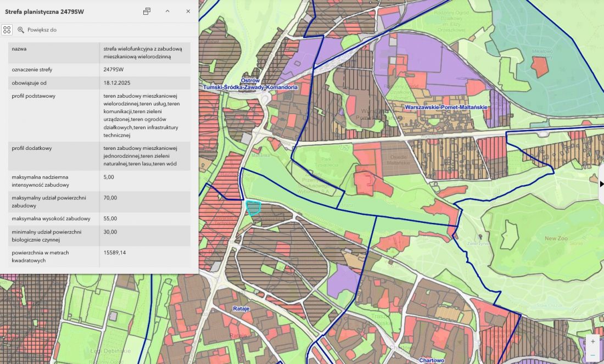Expand the side panel arrow on map edge
Screen dimensions: 604x364
[602, 184]
